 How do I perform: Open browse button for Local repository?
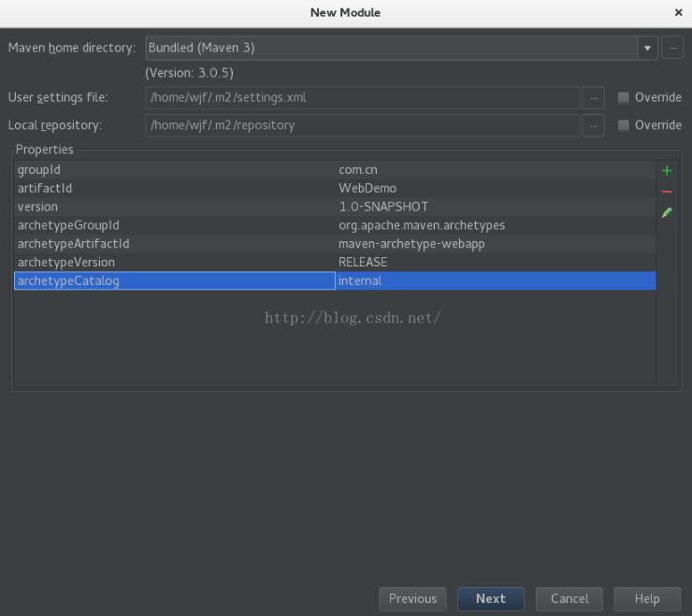pos(594,126)
